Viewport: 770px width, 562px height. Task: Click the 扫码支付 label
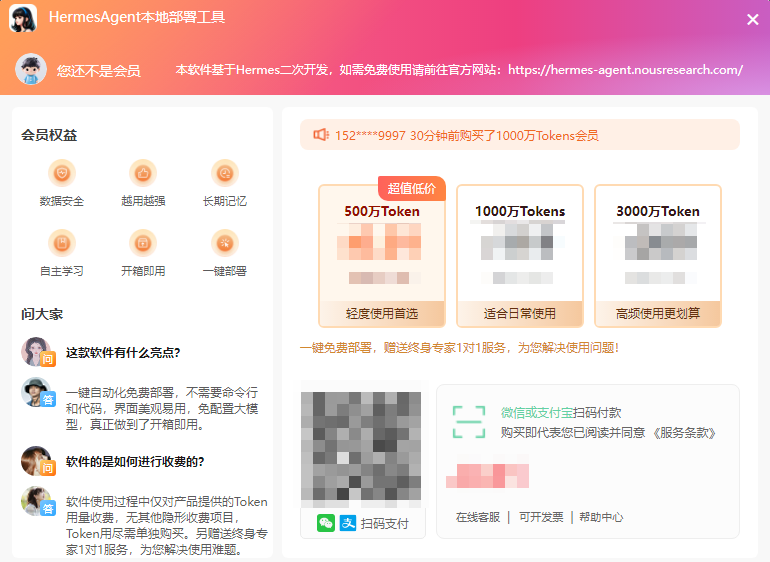[385, 524]
